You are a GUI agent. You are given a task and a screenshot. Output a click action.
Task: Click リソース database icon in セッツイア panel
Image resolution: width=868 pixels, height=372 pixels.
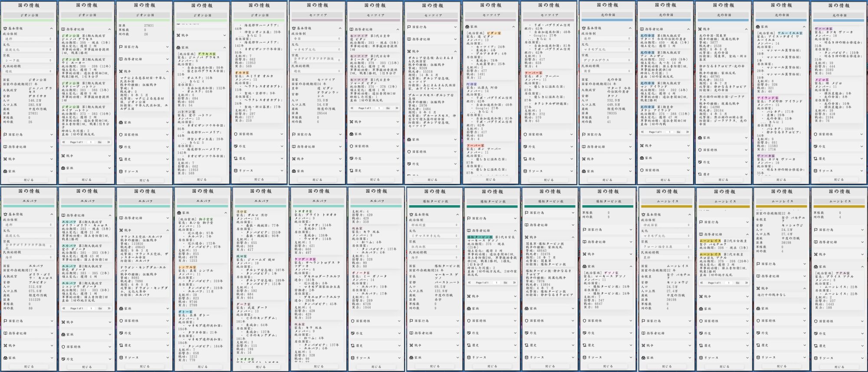[526, 171]
